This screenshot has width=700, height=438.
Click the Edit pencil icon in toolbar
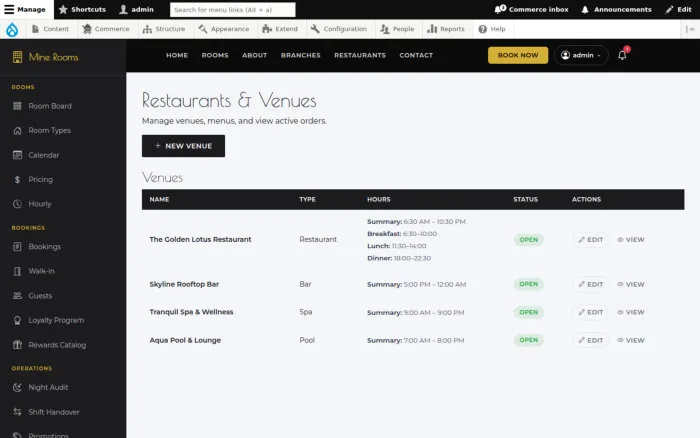coord(669,9)
